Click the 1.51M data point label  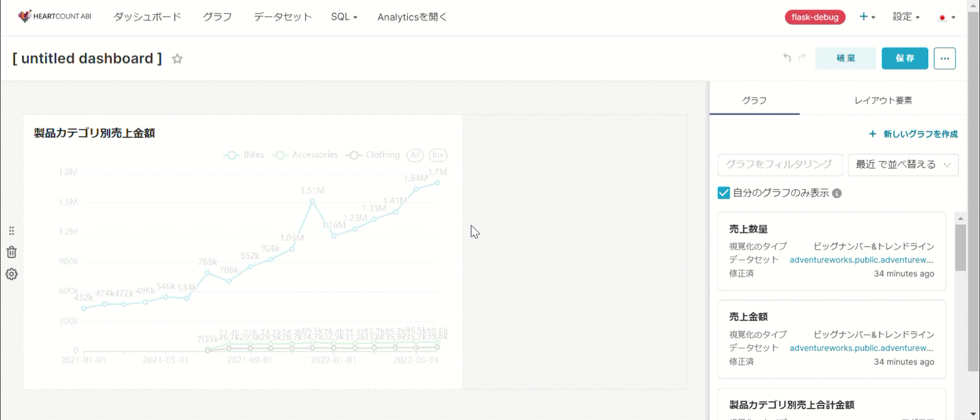coord(312,191)
